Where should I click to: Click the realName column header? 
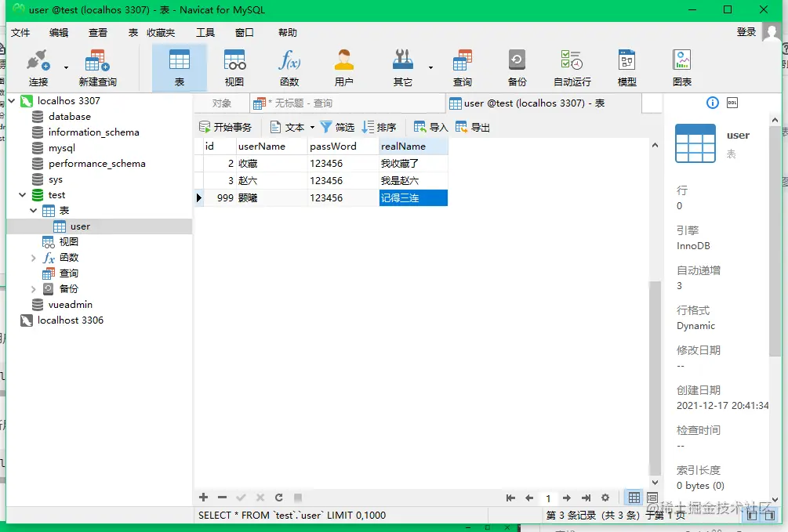pos(413,147)
